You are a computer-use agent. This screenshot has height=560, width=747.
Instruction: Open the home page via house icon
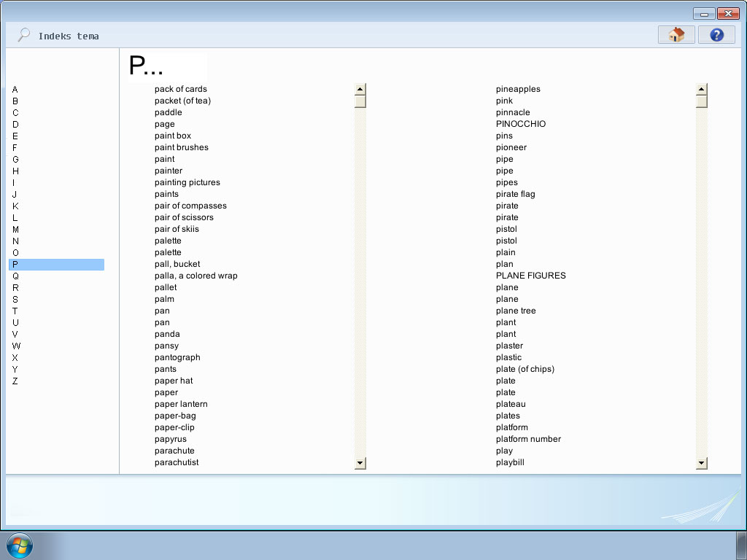(x=676, y=35)
